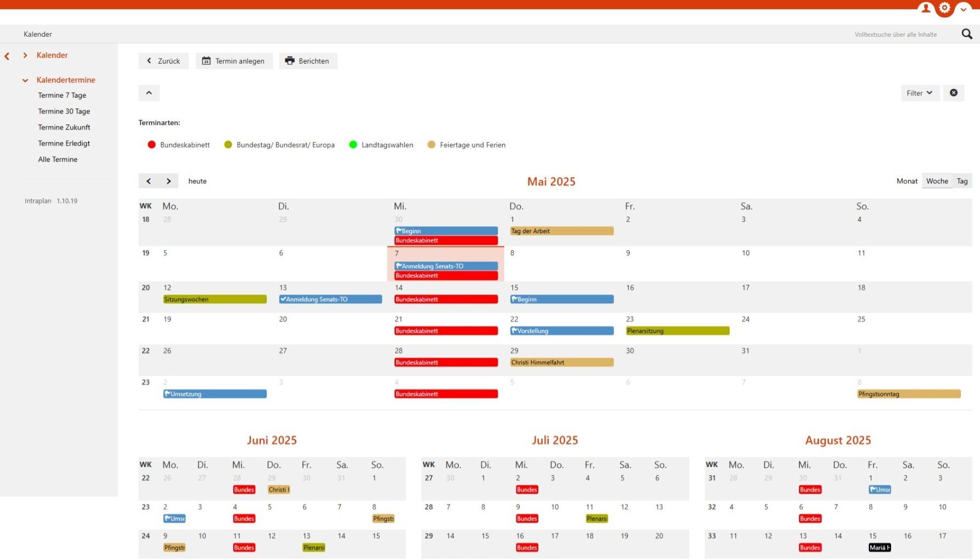Switch to Woche view tab
This screenshot has height=560, width=980.
click(x=937, y=181)
